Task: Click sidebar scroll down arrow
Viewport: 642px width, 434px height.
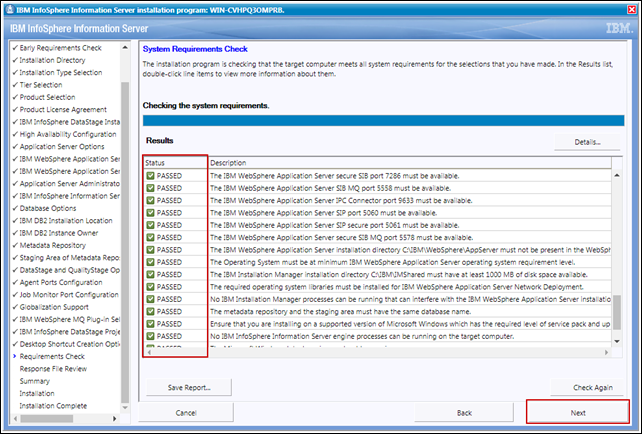Action: pyautogui.click(x=125, y=407)
